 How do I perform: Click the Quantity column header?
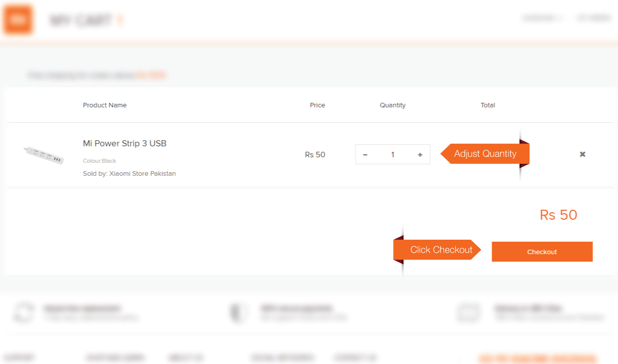click(393, 105)
